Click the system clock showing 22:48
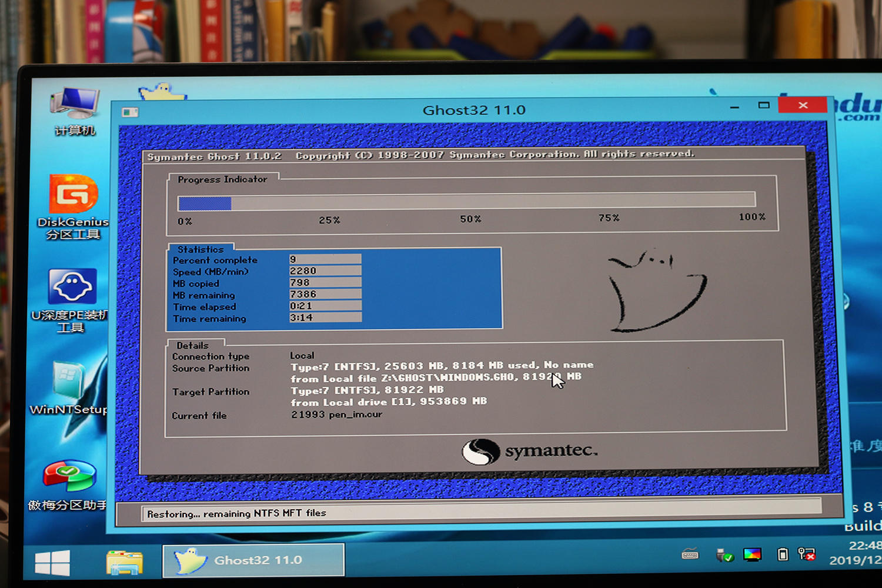 865,546
